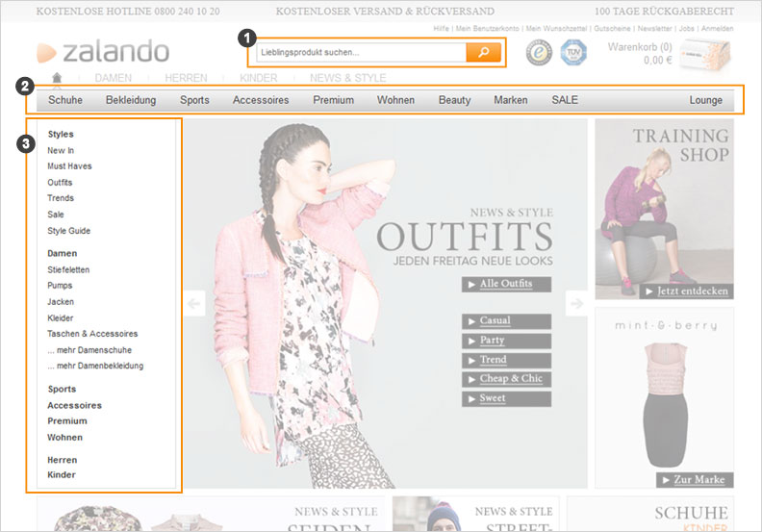Open the Bekleidung menu item

coord(131,100)
